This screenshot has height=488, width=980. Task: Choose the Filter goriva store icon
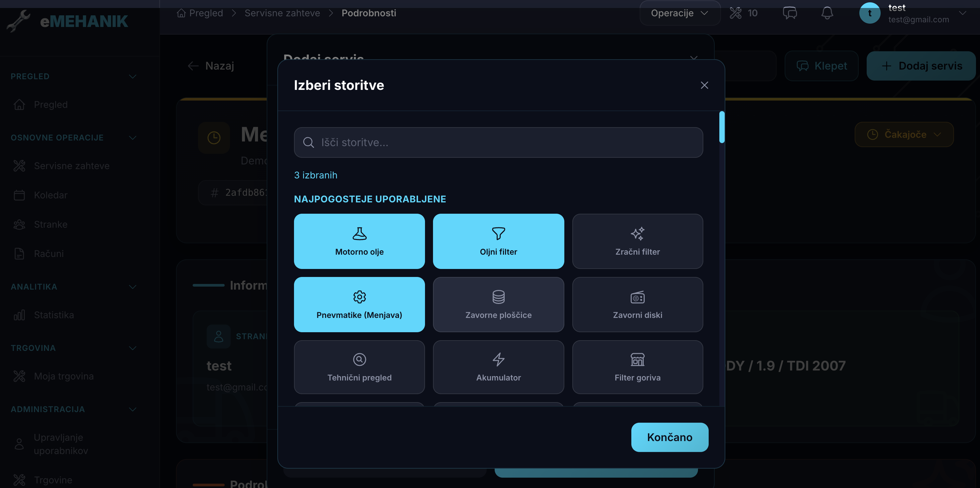click(637, 359)
